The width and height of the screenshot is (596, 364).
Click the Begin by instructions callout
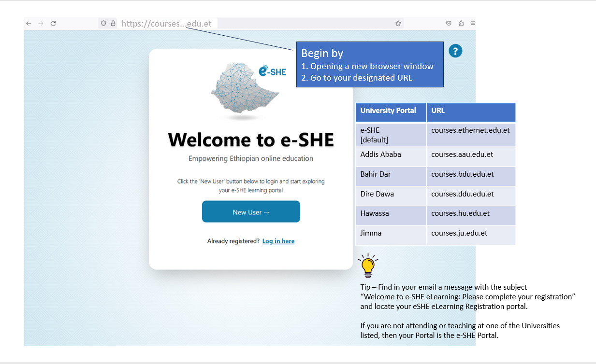370,64
